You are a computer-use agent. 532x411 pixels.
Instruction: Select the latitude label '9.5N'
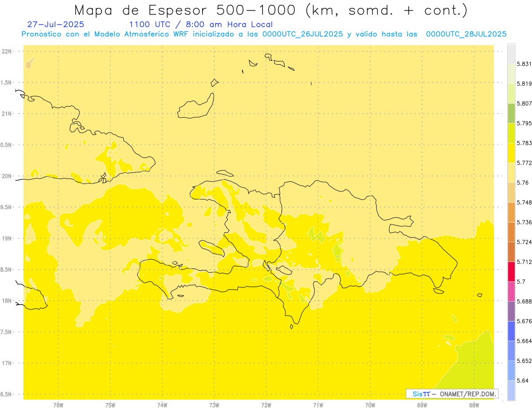pyautogui.click(x=7, y=207)
